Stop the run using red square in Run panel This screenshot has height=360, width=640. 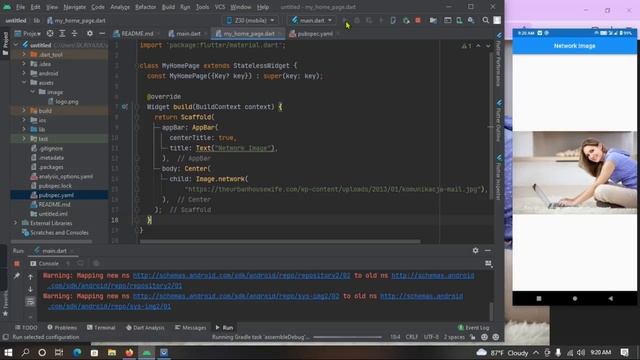(x=17, y=264)
